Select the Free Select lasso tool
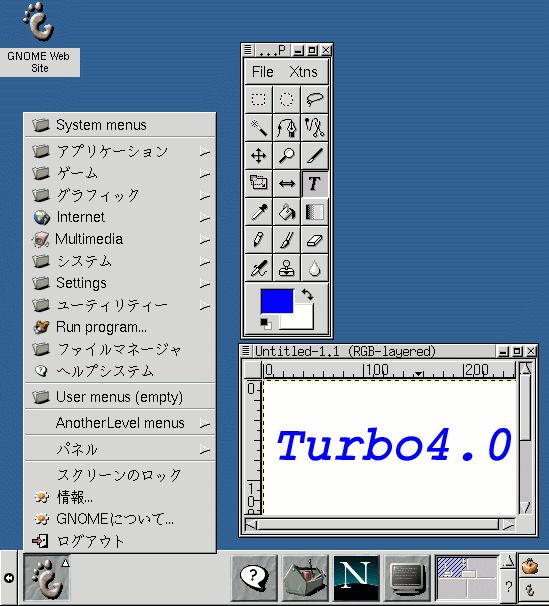This screenshot has width=549, height=606. (314, 99)
